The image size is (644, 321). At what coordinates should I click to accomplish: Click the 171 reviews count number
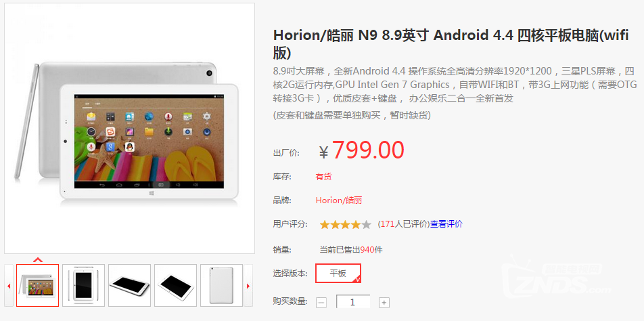point(388,224)
